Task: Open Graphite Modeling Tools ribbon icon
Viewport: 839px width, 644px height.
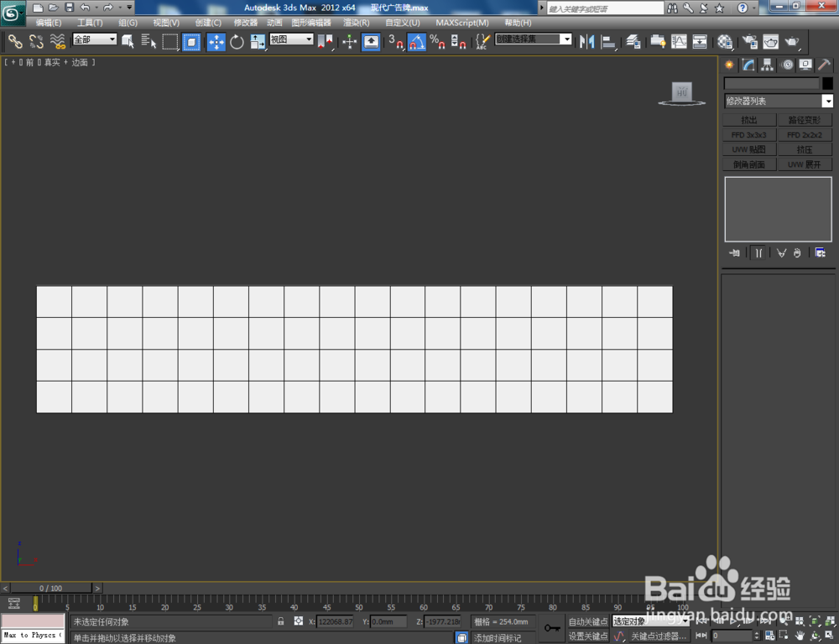Action: tap(658, 42)
